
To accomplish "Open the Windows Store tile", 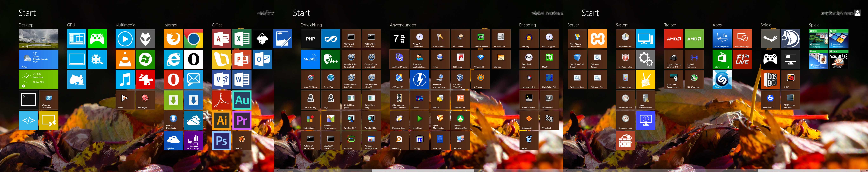I will pos(722,59).
